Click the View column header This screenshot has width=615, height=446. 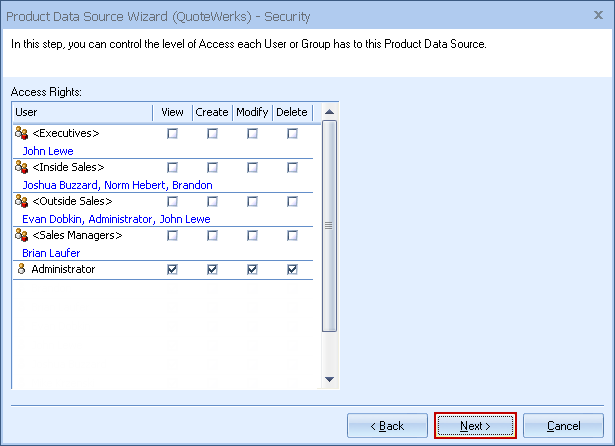pos(172,112)
